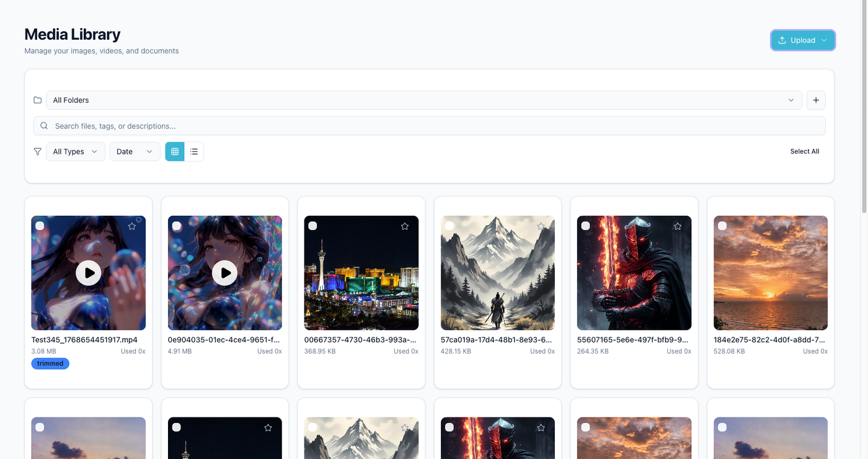The width and height of the screenshot is (868, 459).
Task: Click the 368.95 KB file size text
Action: 321,351
